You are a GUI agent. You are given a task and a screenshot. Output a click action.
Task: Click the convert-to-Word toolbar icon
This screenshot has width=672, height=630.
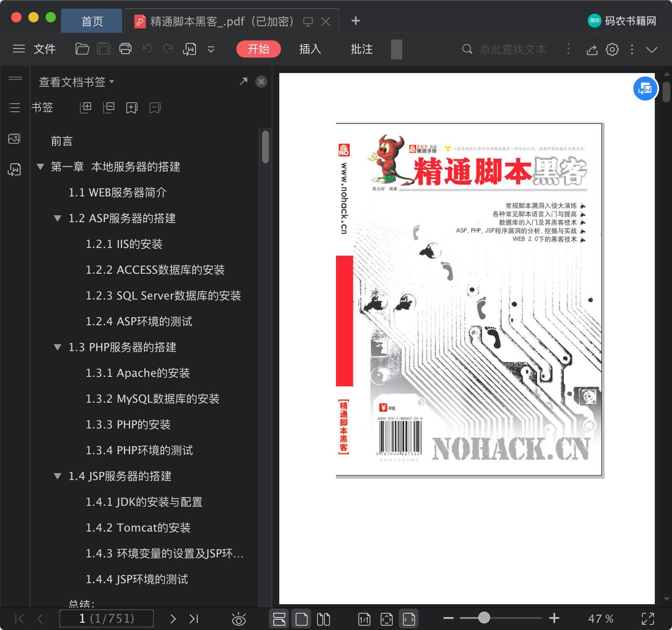coord(189,49)
